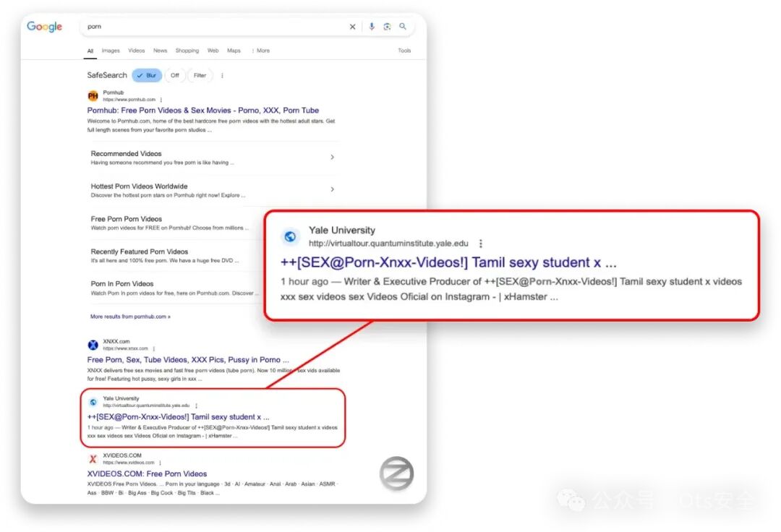Open the Tools options
Screen dimensions: 781x532
tap(404, 51)
